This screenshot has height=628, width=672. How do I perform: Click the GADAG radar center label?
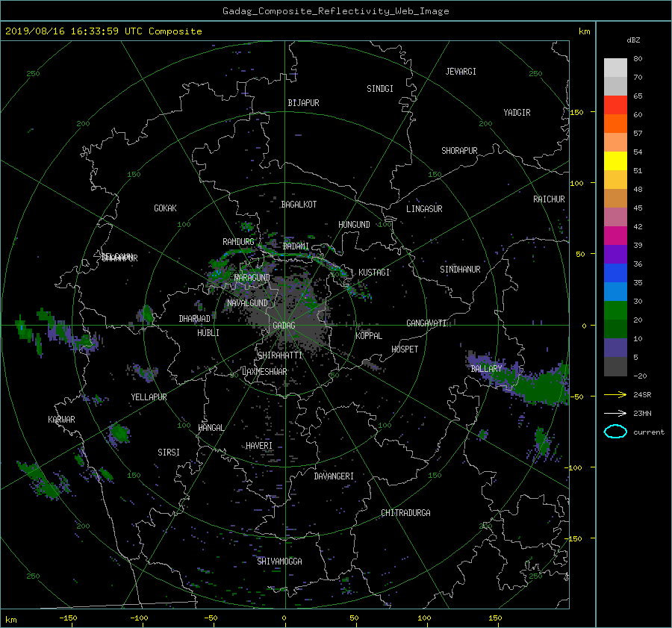click(284, 326)
